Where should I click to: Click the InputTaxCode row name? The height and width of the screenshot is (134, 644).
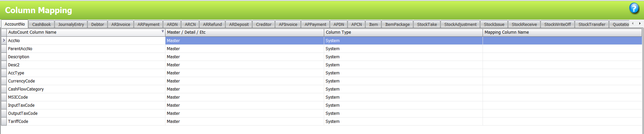pyautogui.click(x=86, y=105)
